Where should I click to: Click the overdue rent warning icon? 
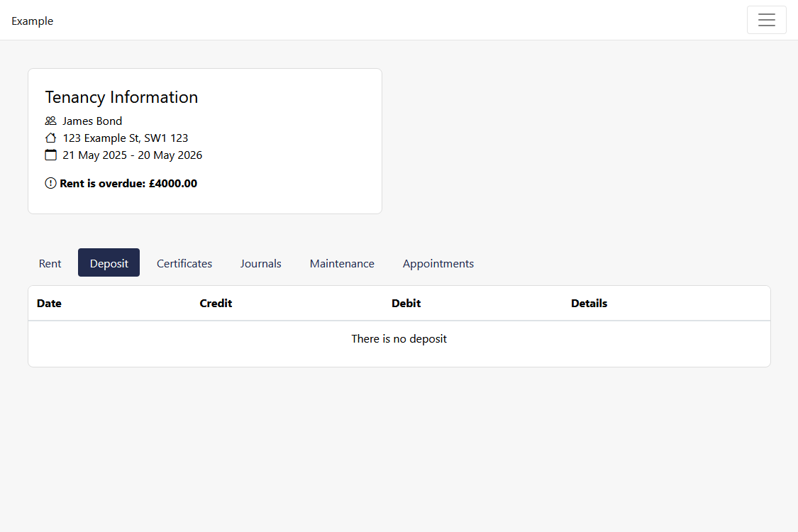point(50,182)
